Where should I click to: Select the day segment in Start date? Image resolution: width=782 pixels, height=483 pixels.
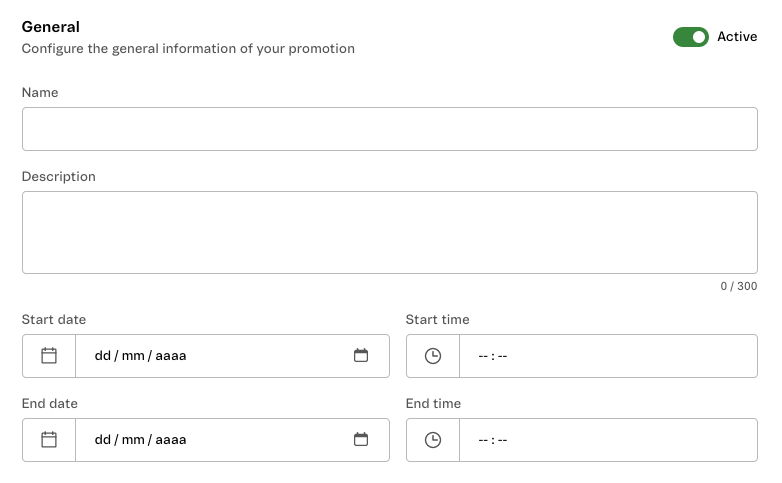pos(102,356)
